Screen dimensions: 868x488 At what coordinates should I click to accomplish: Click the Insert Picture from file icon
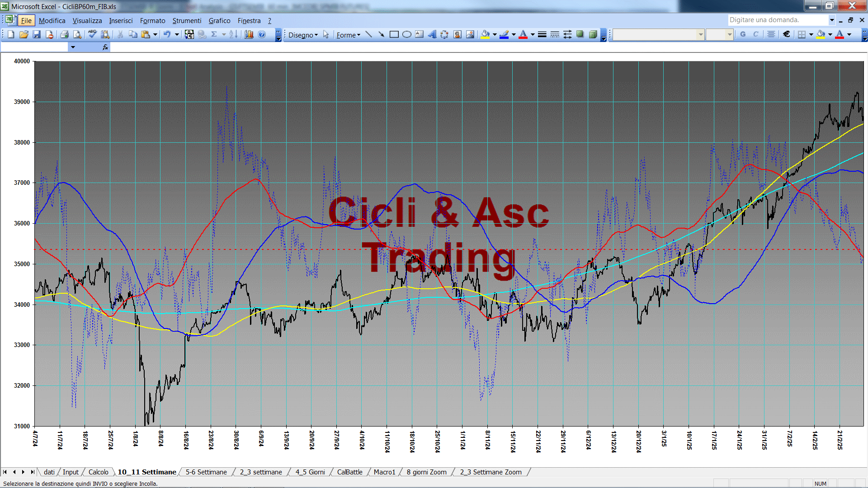click(x=470, y=34)
